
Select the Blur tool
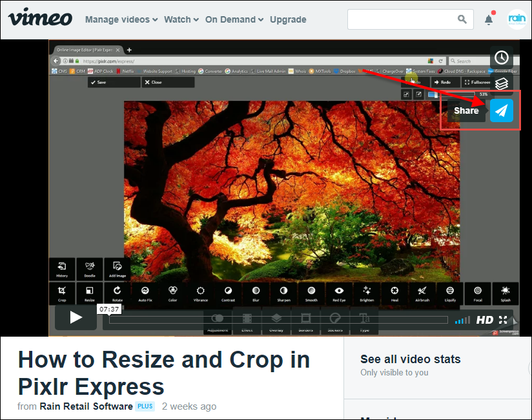[256, 294]
